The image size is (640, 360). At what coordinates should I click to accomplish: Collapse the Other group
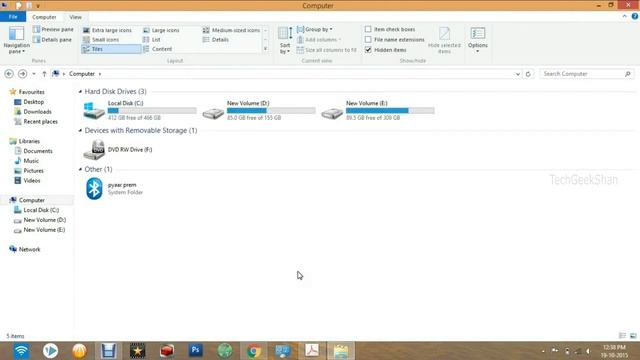coord(80,169)
